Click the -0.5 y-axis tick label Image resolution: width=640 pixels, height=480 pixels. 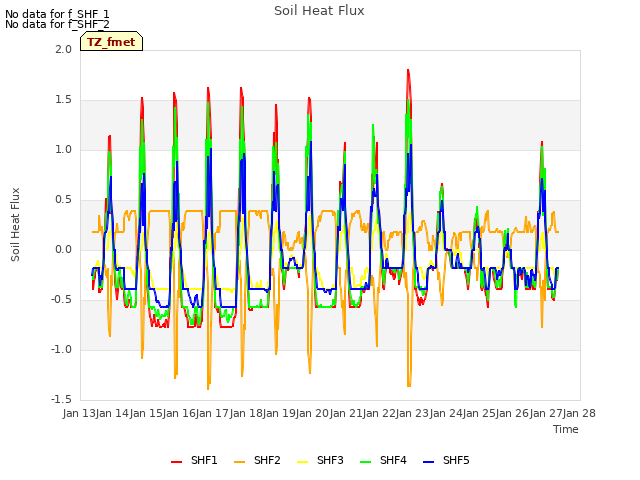tap(61, 299)
